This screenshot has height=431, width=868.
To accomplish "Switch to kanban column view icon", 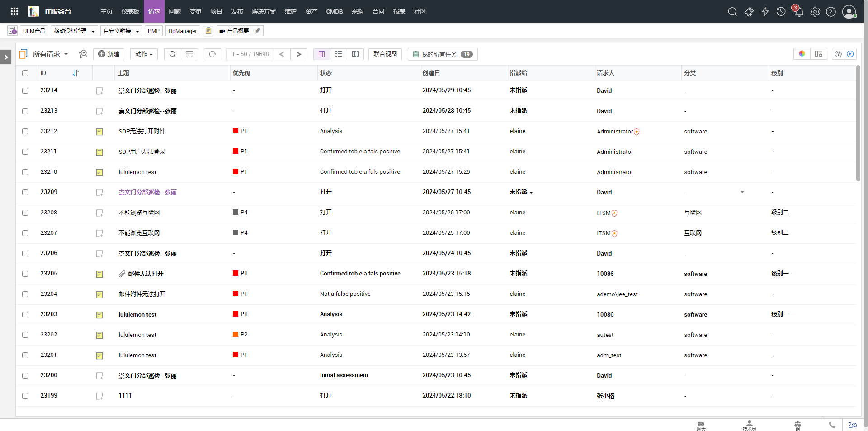I will 355,54.
